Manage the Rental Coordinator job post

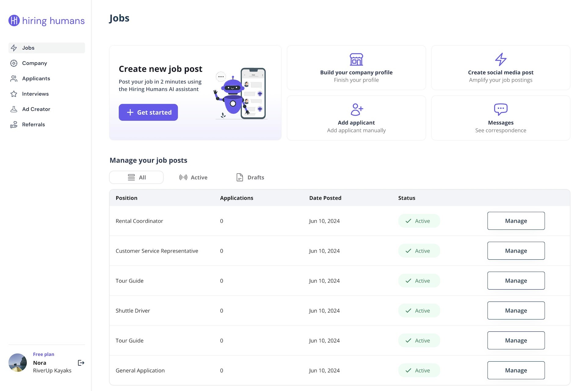516,221
